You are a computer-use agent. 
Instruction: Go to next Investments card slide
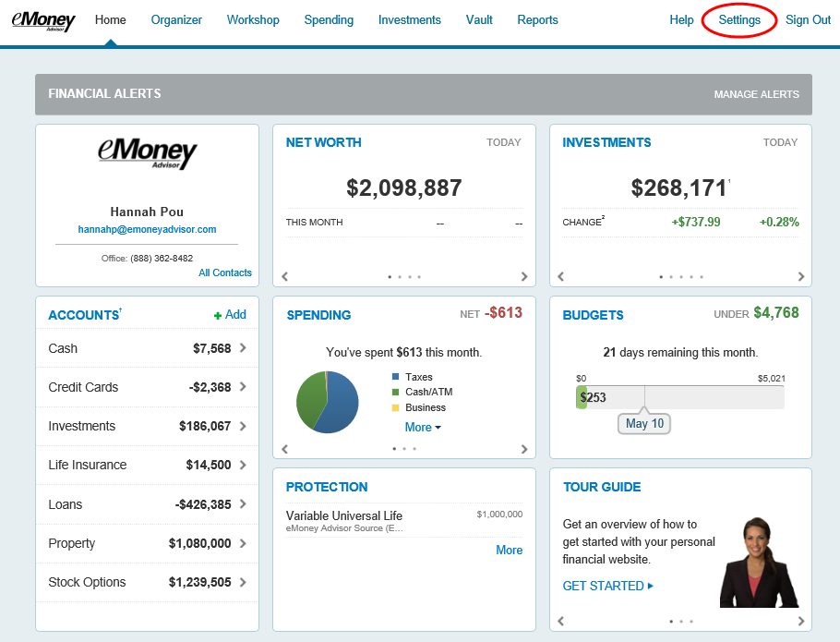tap(801, 276)
